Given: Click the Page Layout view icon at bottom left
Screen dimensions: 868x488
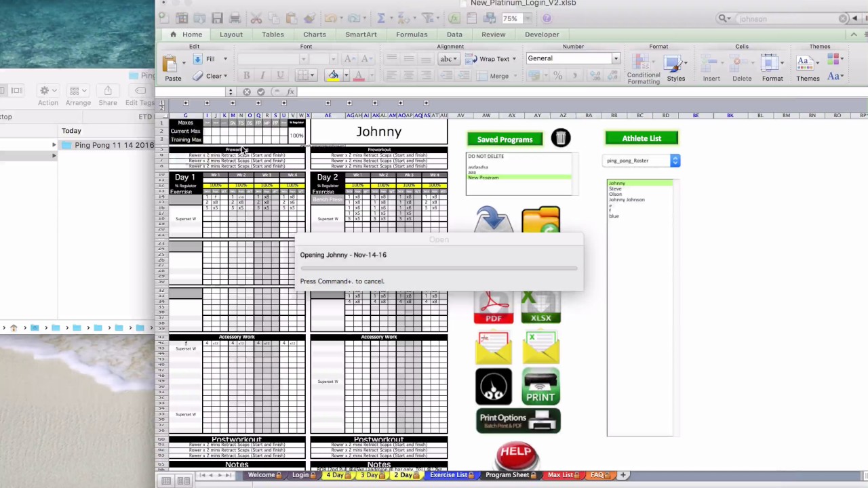Looking at the screenshot, I should pos(184,481).
